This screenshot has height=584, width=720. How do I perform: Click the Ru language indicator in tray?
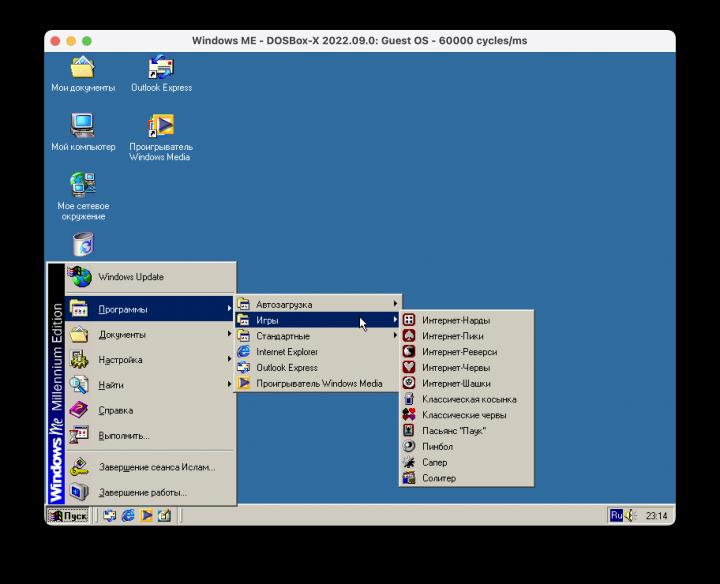tap(616, 515)
